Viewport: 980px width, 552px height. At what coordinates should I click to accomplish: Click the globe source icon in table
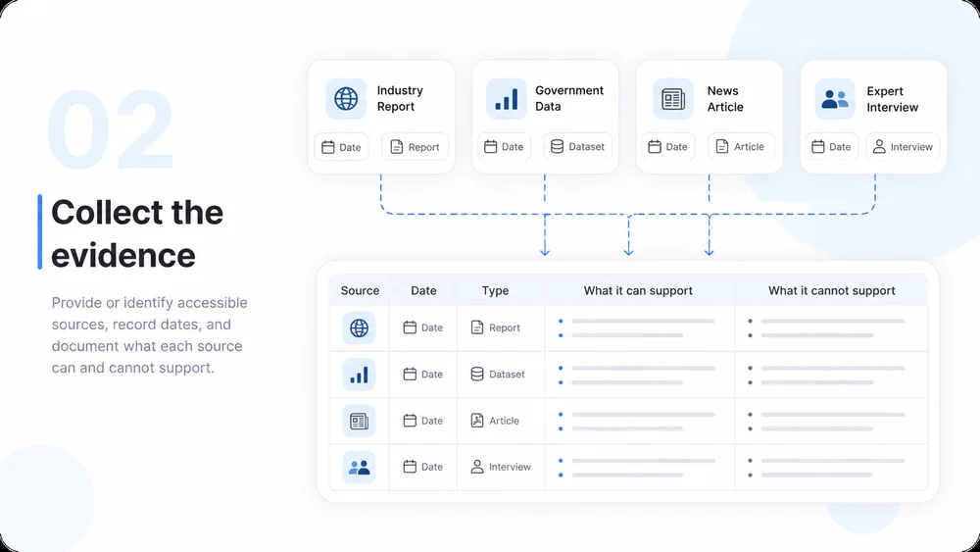360,327
